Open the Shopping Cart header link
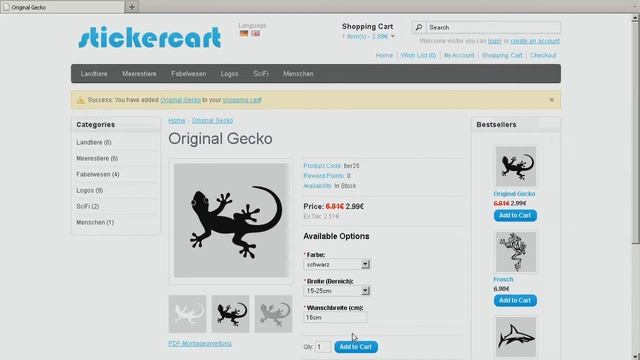The height and width of the screenshot is (360, 640). (x=502, y=55)
